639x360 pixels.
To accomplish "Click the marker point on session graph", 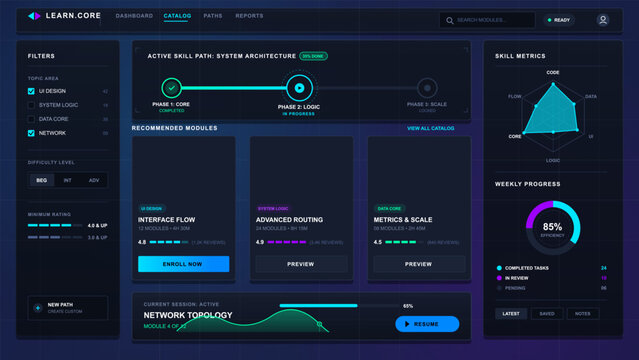I will coord(320,324).
